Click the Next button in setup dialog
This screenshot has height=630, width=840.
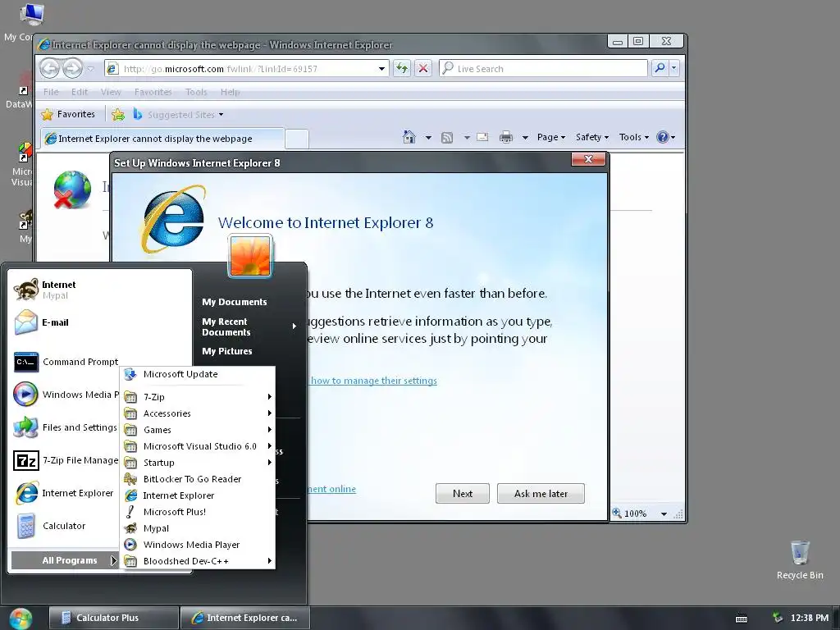coord(463,494)
